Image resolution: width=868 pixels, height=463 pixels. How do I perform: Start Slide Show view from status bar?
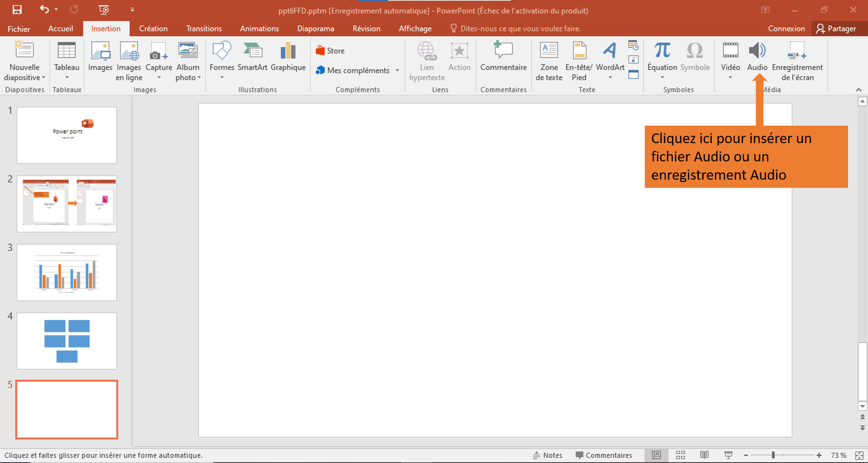(729, 455)
